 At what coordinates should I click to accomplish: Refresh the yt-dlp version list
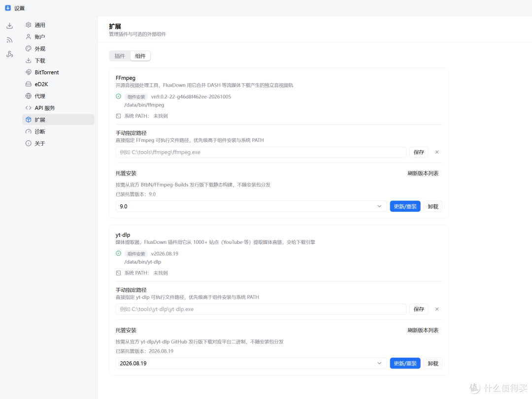click(x=423, y=330)
